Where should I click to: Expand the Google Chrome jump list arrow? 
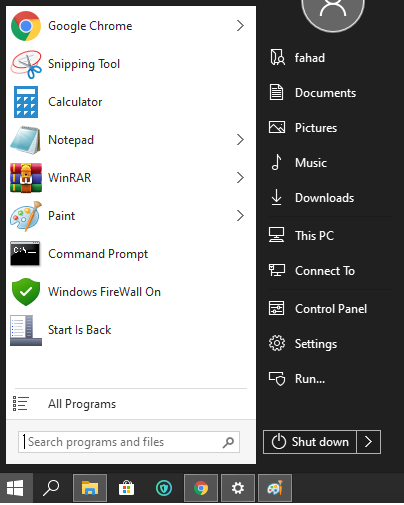[240, 26]
